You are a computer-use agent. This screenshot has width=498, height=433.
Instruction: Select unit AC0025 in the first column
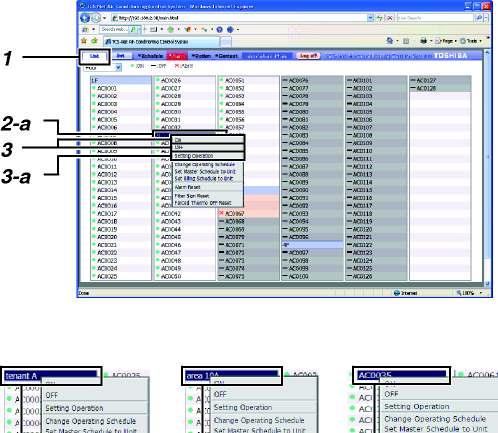point(121,276)
